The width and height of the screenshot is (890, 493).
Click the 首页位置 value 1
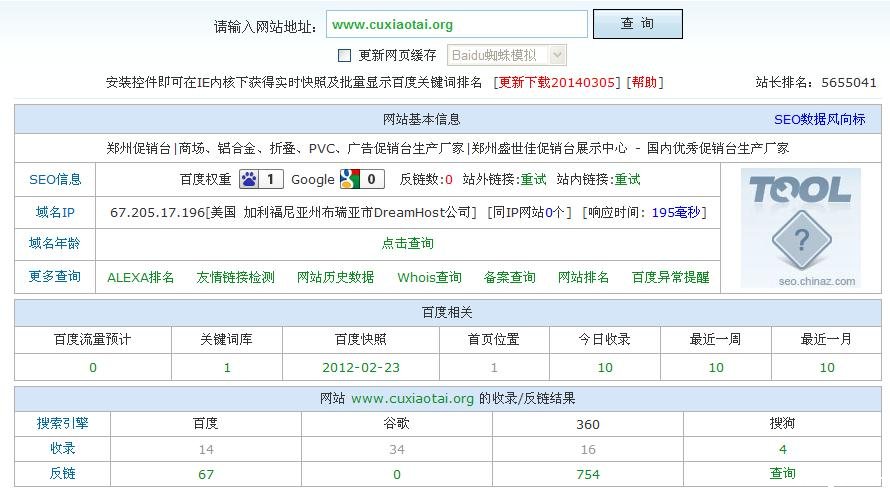click(494, 368)
